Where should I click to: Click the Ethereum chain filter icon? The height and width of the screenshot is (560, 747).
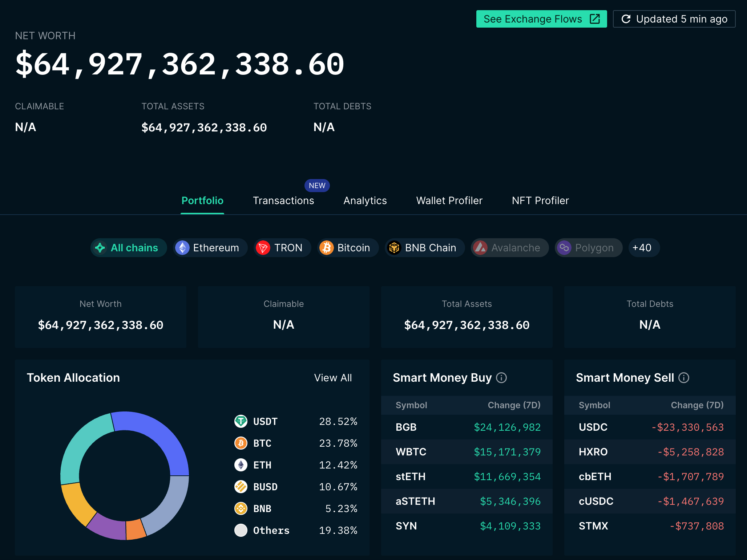click(183, 248)
